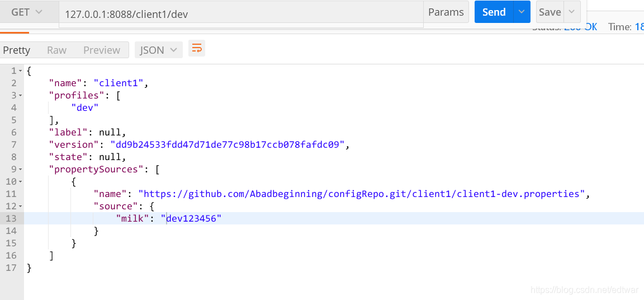Click line number 17 in the gutter

11,268
